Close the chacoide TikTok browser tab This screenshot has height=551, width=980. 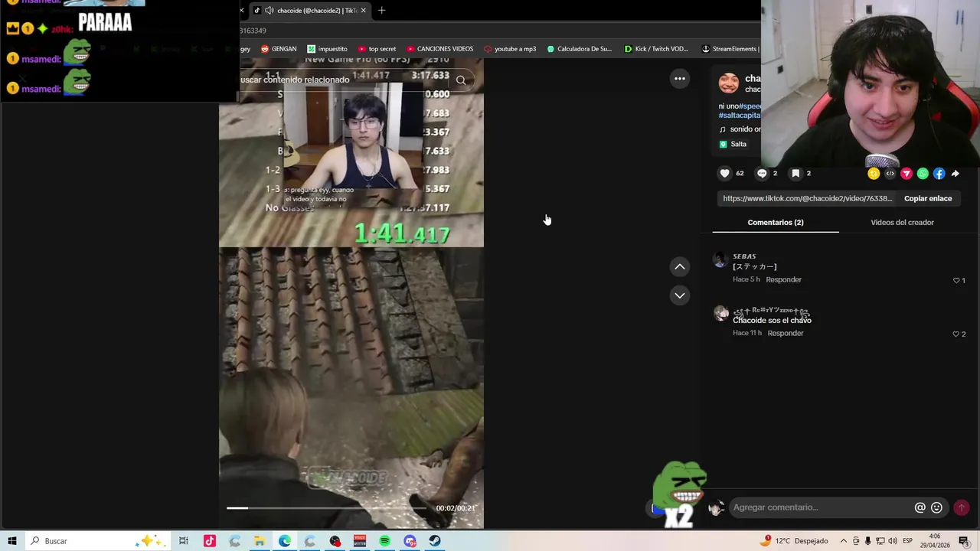tap(364, 10)
